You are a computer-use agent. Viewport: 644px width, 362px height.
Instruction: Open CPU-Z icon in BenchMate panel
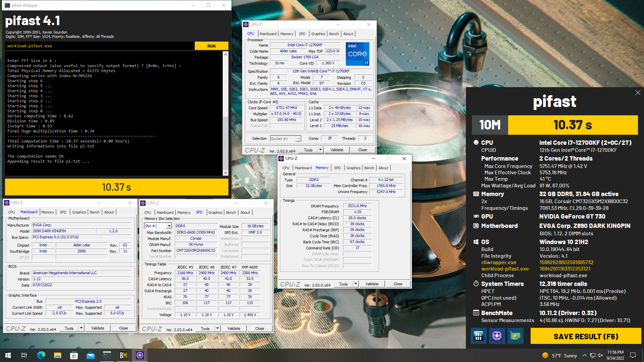pyautogui.click(x=497, y=336)
